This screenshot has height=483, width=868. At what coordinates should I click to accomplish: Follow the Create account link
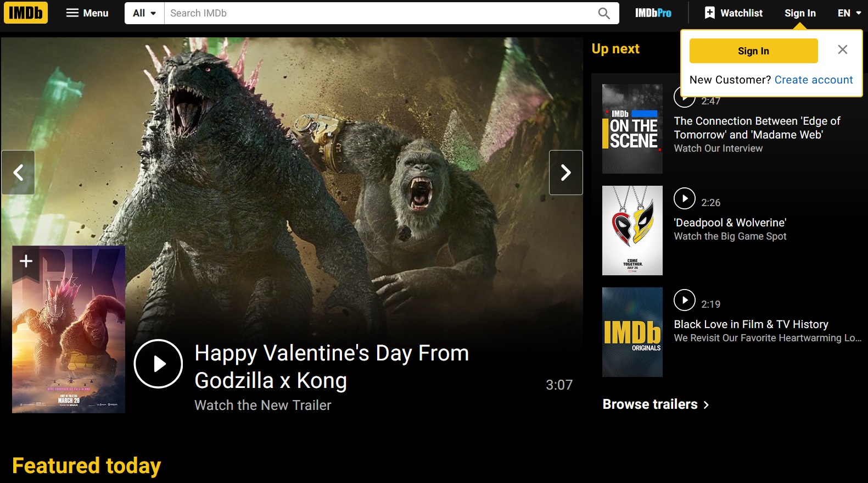click(813, 80)
